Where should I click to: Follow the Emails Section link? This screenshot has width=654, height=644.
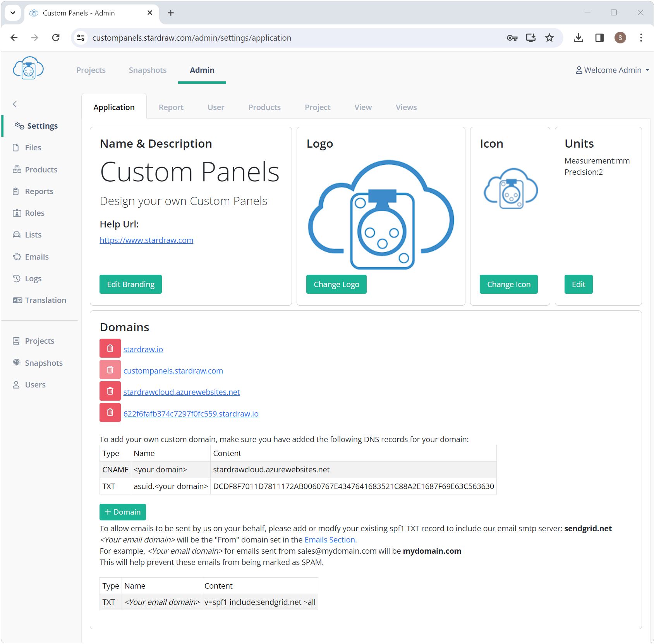click(330, 540)
